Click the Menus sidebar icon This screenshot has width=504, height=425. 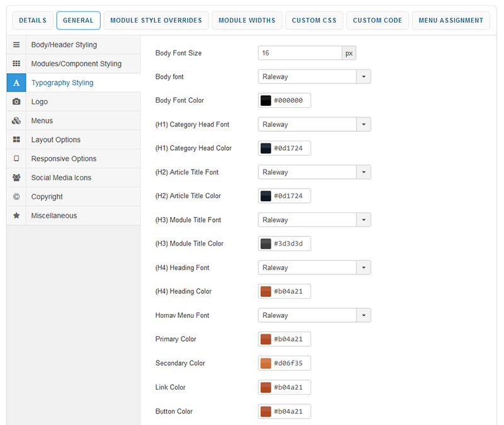click(16, 121)
